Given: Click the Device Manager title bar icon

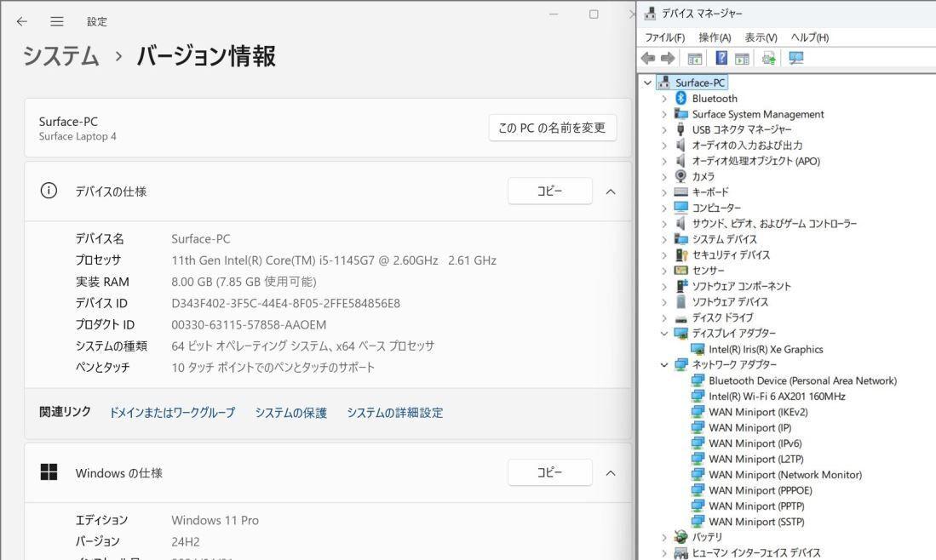Looking at the screenshot, I should (x=651, y=13).
